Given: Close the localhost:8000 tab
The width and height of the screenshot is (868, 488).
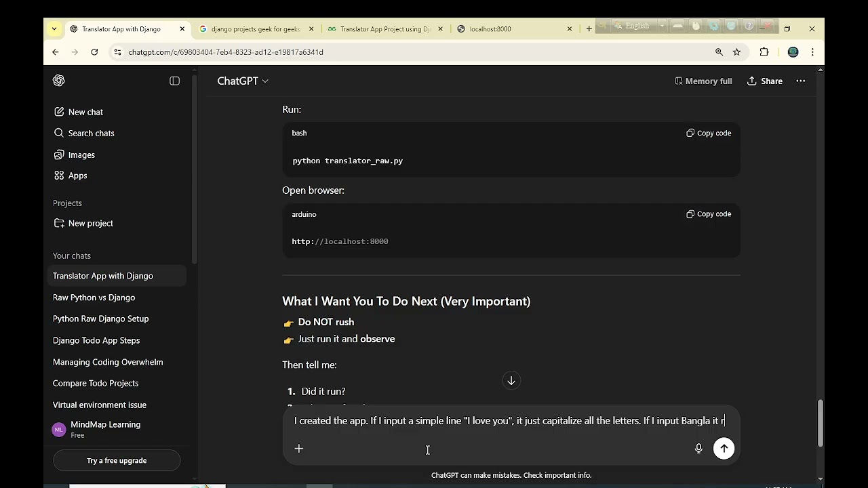Looking at the screenshot, I should 570,29.
